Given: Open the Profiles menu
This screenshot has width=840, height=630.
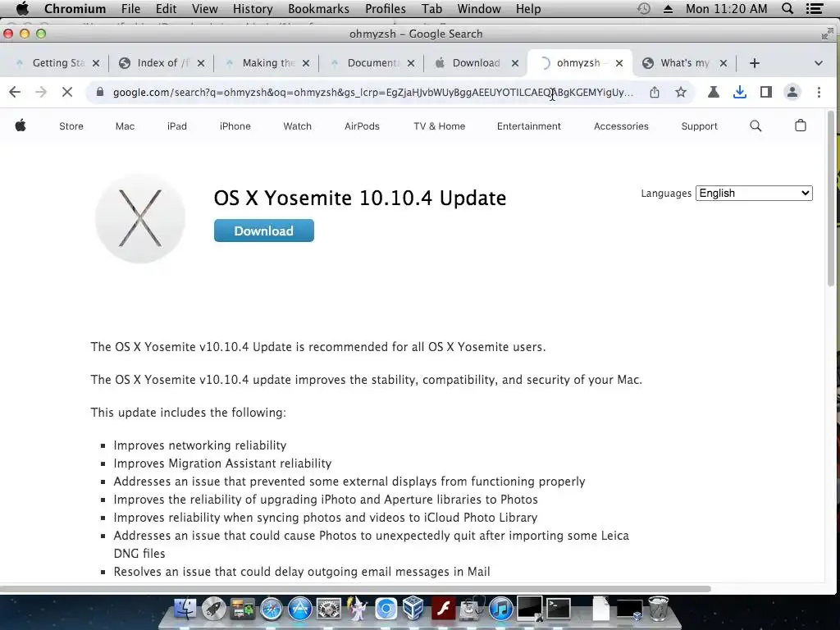Looking at the screenshot, I should (x=386, y=8).
